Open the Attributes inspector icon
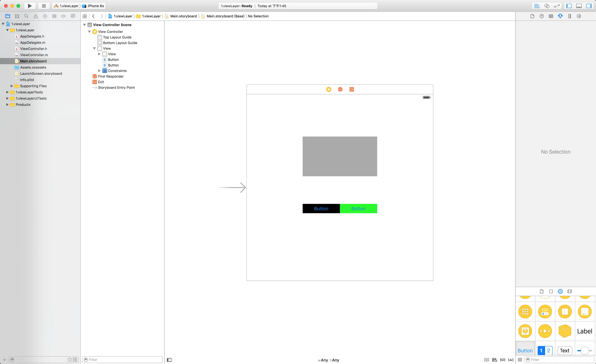Image resolution: width=596 pixels, height=364 pixels. [x=560, y=16]
